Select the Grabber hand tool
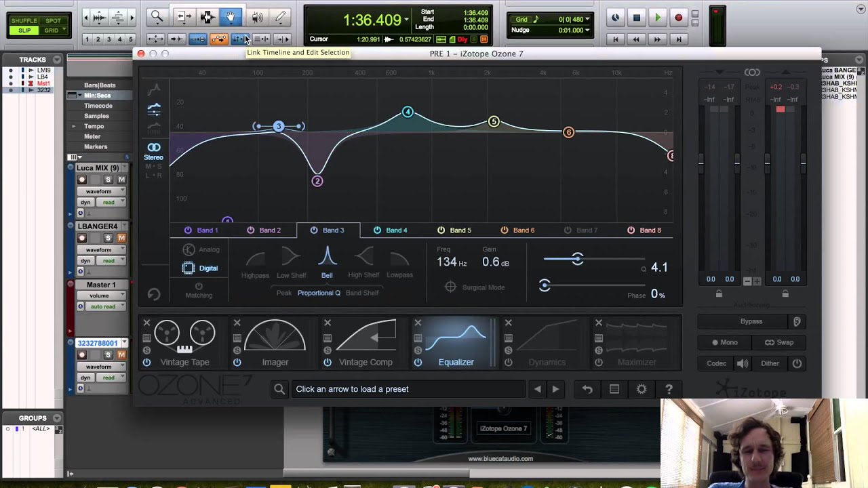The height and width of the screenshot is (488, 868). [231, 17]
